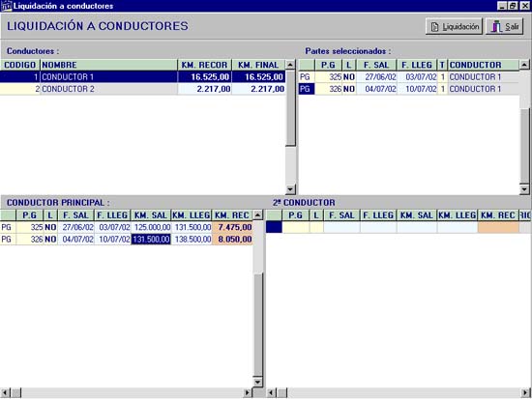Screen dimensions: 532x399
Task: Click the Conductor Principal scroll-down arrow
Action: 257,382
